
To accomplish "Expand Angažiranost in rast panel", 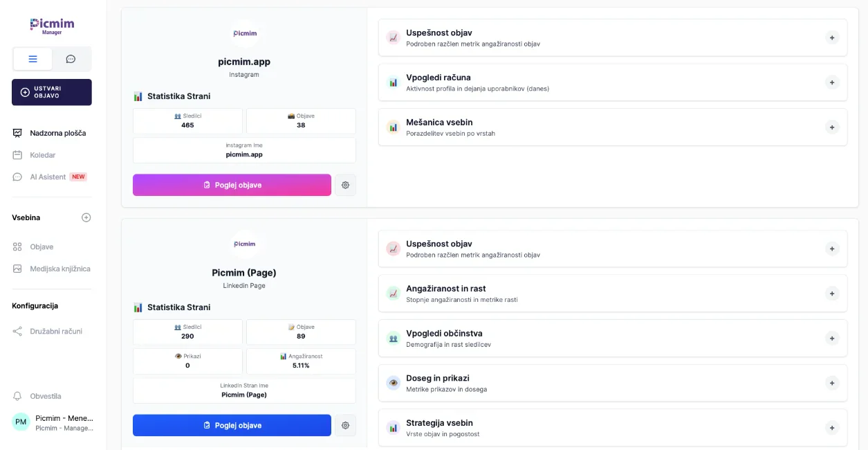I will [831, 294].
